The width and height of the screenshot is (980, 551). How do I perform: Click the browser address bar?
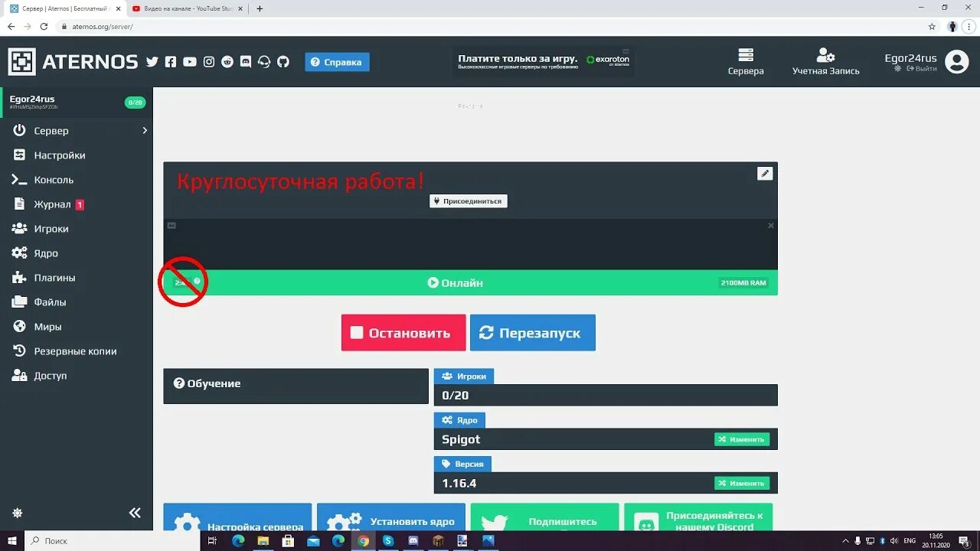[490, 26]
